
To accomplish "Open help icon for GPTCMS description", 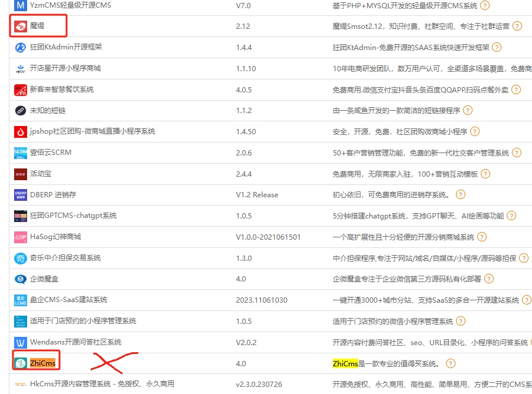I will [511, 216].
